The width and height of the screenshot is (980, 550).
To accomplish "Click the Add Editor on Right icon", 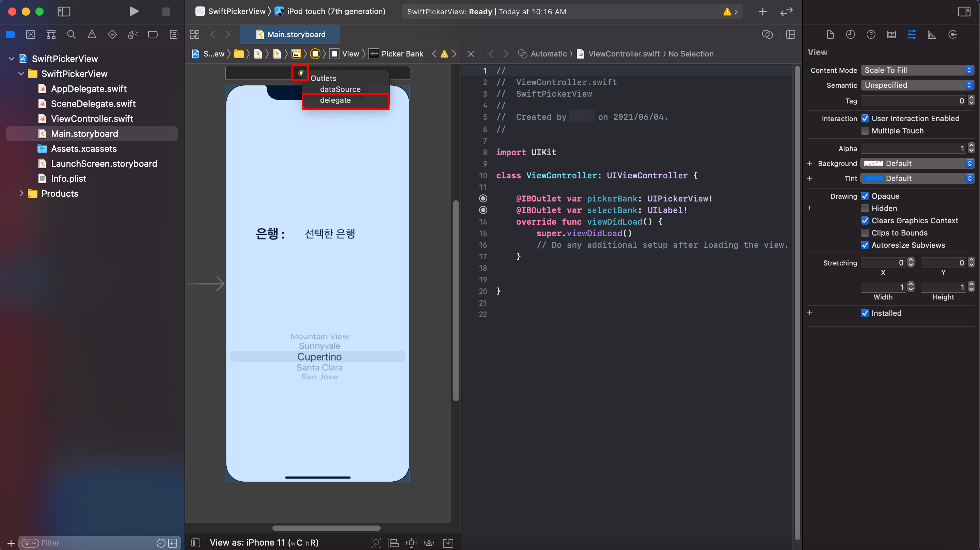I will (791, 35).
